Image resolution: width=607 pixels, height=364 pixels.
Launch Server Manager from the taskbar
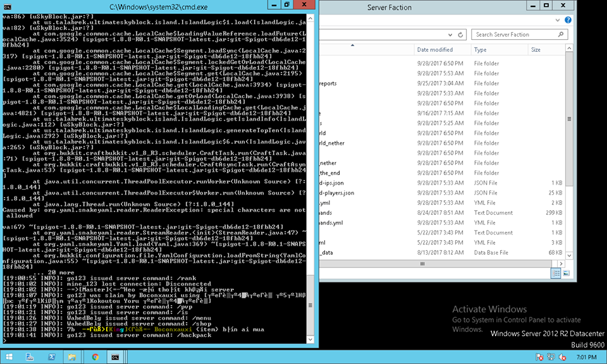point(31,356)
